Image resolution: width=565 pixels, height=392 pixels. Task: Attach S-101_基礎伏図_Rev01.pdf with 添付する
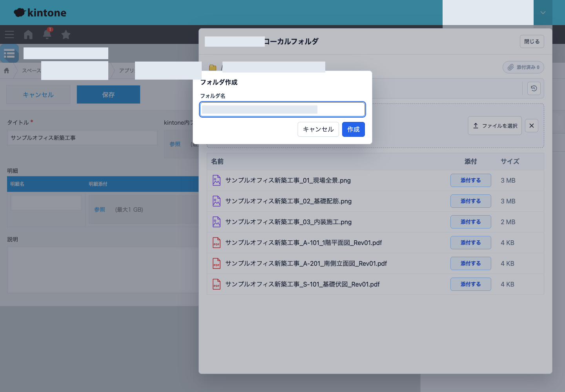click(471, 284)
